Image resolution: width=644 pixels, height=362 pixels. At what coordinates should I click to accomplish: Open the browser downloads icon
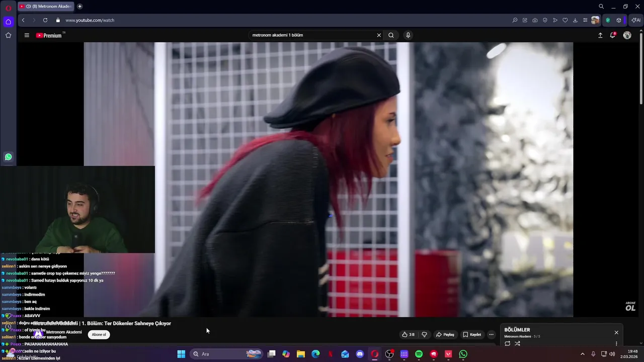(x=575, y=20)
